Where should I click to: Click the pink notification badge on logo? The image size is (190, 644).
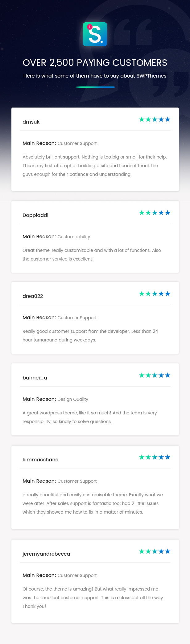click(x=90, y=27)
